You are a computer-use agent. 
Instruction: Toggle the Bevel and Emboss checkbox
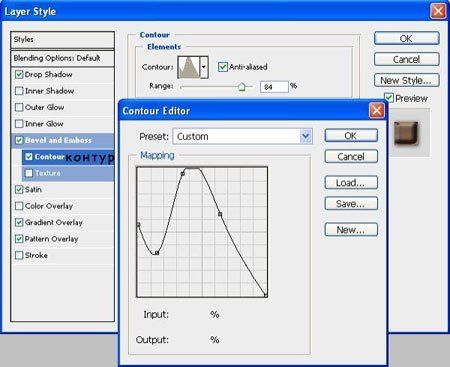click(19, 140)
